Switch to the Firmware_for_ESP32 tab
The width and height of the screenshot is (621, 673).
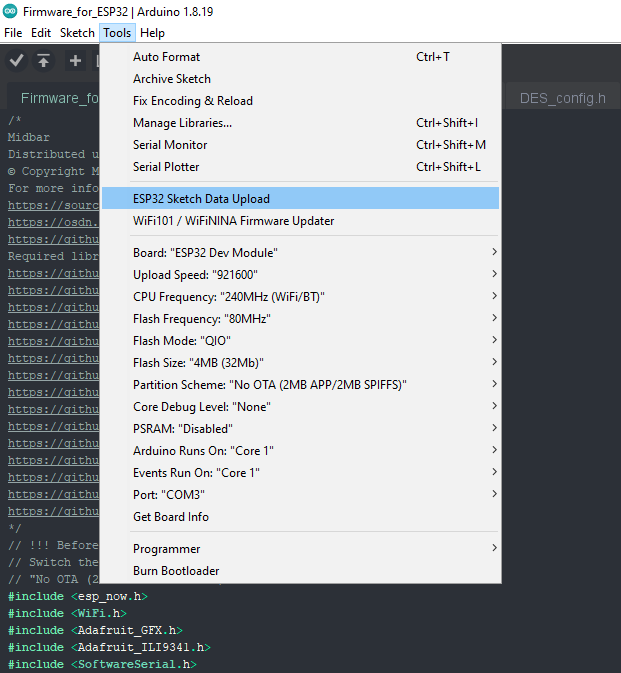click(x=54, y=97)
